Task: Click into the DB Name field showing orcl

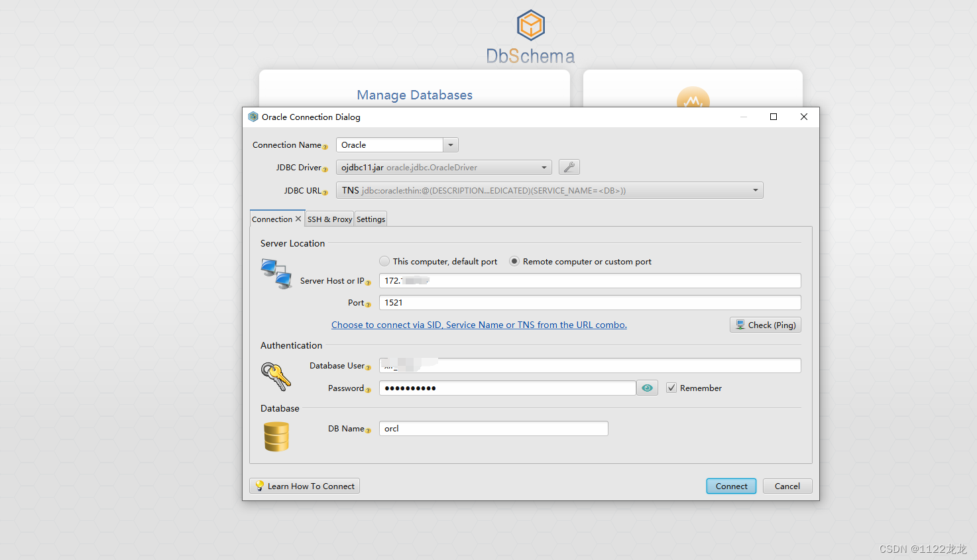Action: tap(494, 428)
